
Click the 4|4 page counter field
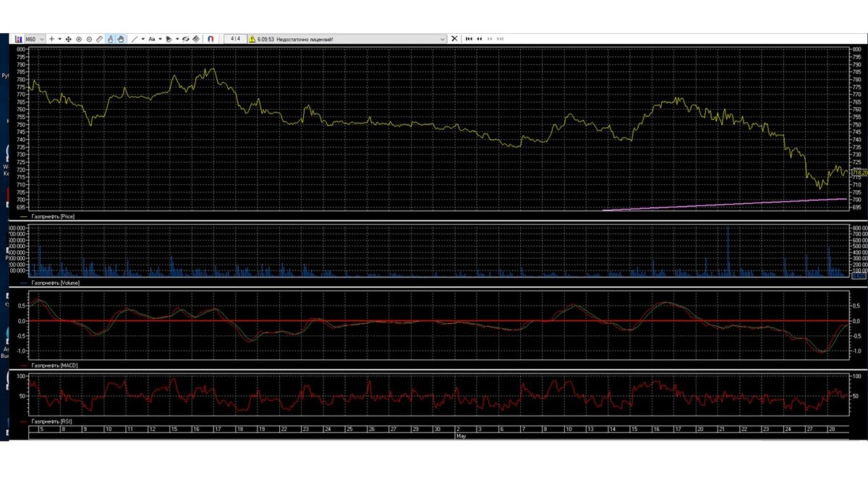(x=236, y=39)
